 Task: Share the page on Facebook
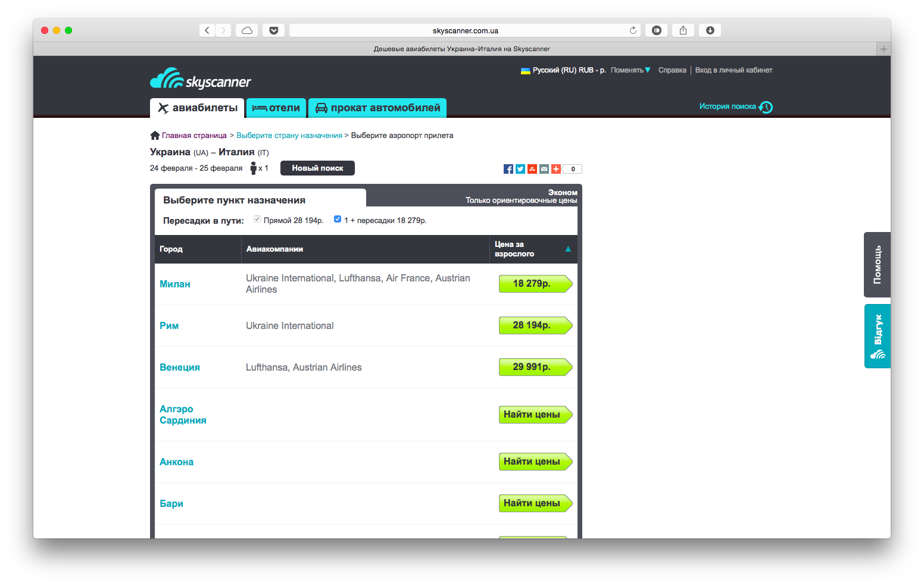click(x=508, y=169)
